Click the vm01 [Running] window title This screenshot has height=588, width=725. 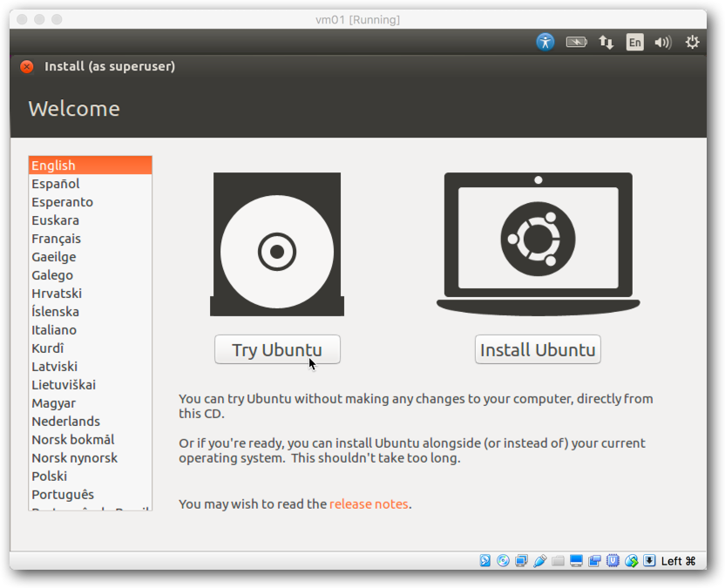(x=357, y=20)
